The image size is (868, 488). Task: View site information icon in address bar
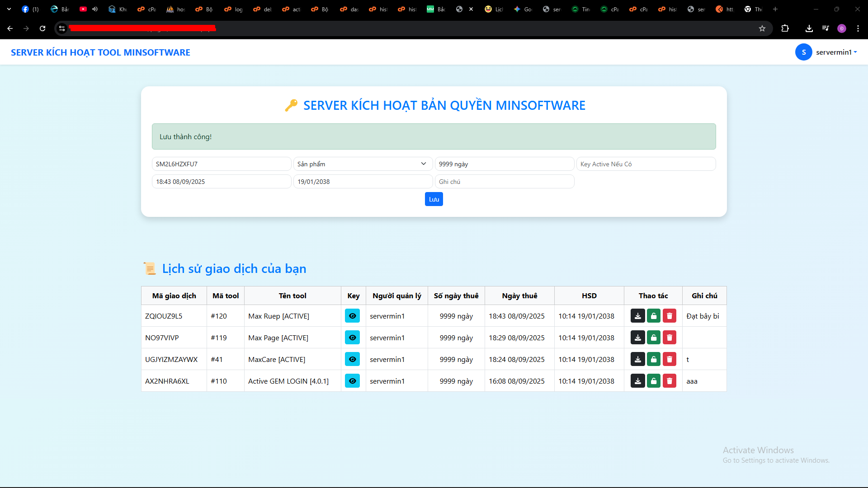click(x=62, y=28)
